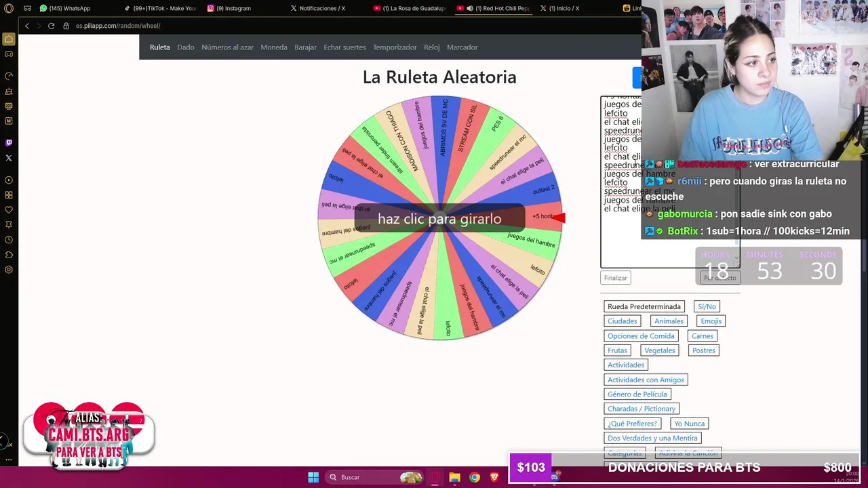This screenshot has height=488, width=868.
Task: Open Números al azar menu item
Action: [227, 47]
